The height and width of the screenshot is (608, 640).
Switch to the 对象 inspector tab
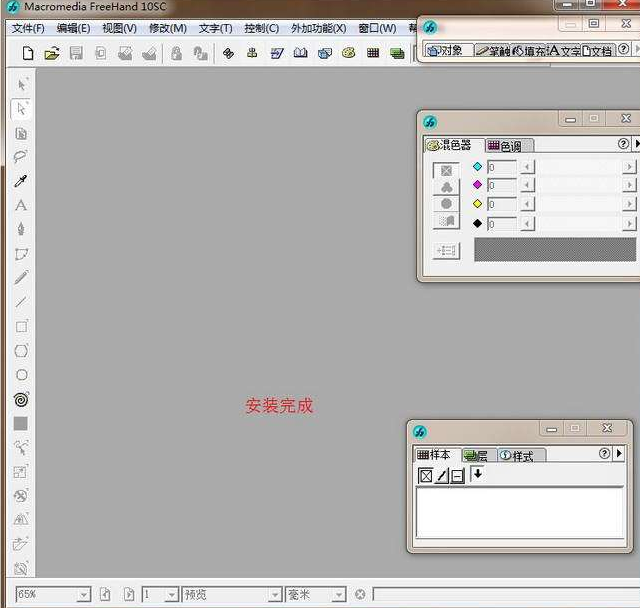tap(449, 50)
